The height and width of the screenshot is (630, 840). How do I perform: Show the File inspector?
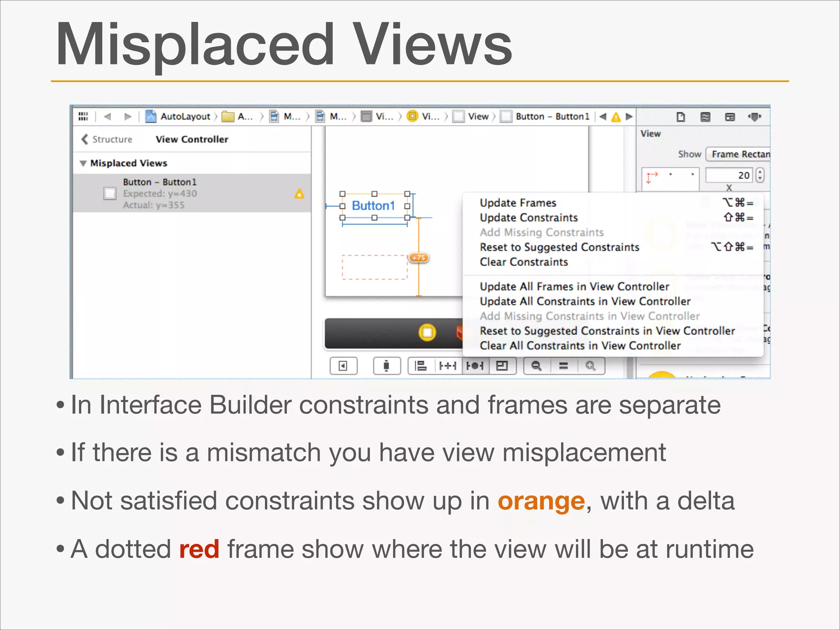point(681,117)
